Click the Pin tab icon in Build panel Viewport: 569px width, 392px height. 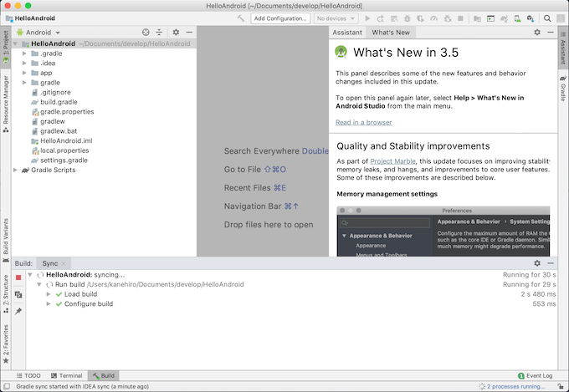(18, 311)
